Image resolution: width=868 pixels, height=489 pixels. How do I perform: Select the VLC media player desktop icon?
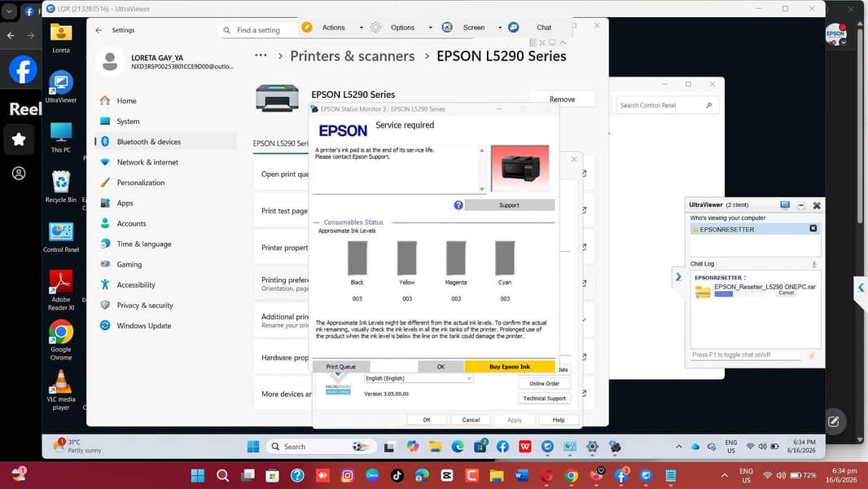[x=61, y=391]
